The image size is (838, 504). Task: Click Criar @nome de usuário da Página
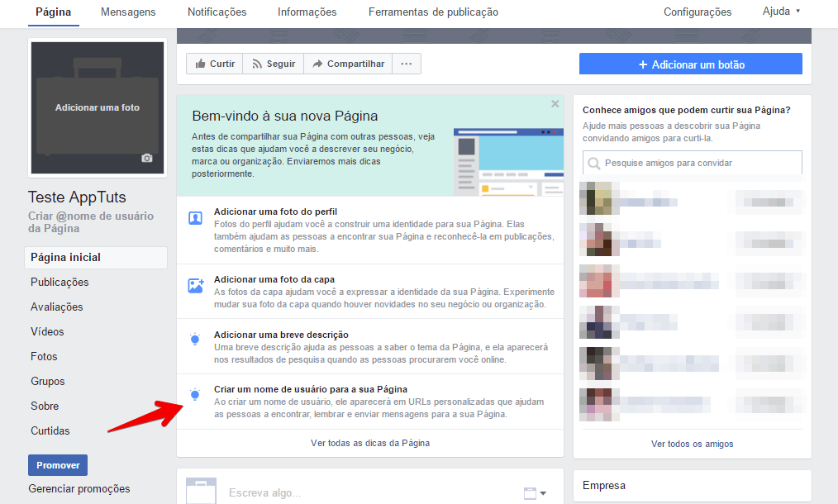pos(91,221)
